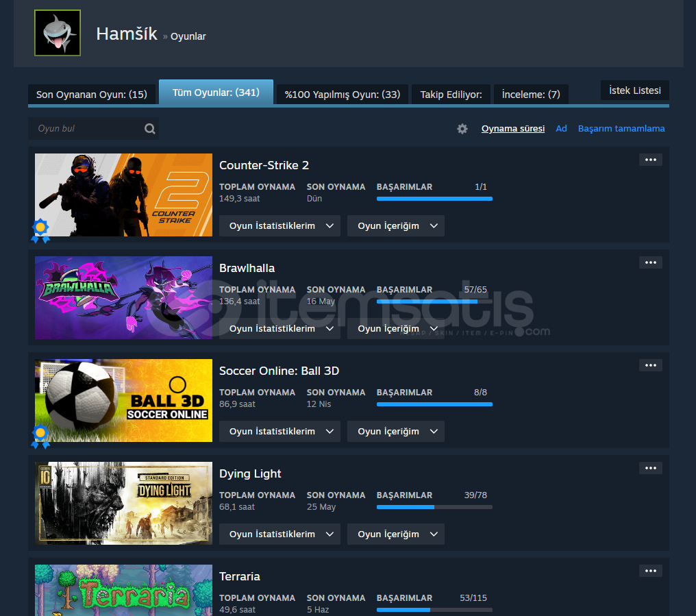This screenshot has height=616, width=696.
Task: Open the Brawlhalla game title
Action: (247, 268)
